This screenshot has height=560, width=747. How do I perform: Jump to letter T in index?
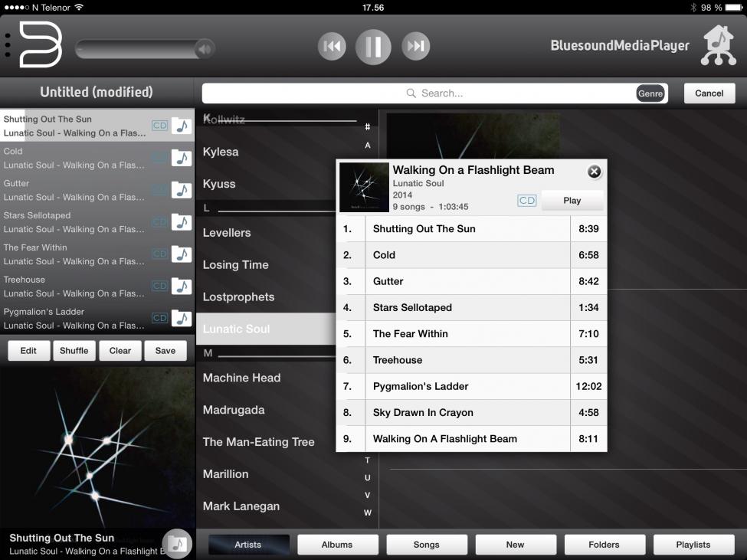point(367,460)
